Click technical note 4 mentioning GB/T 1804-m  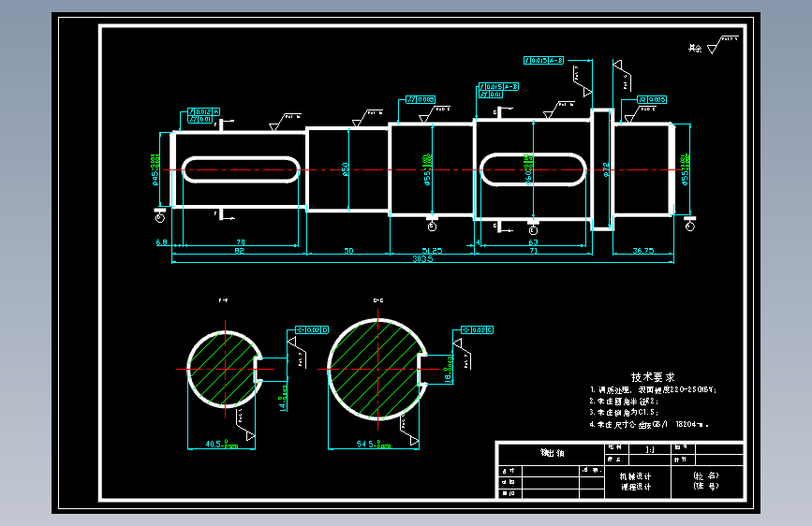click(649, 425)
